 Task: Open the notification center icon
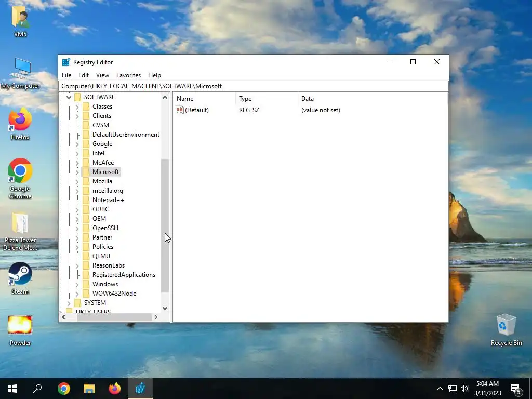pyautogui.click(x=516, y=389)
